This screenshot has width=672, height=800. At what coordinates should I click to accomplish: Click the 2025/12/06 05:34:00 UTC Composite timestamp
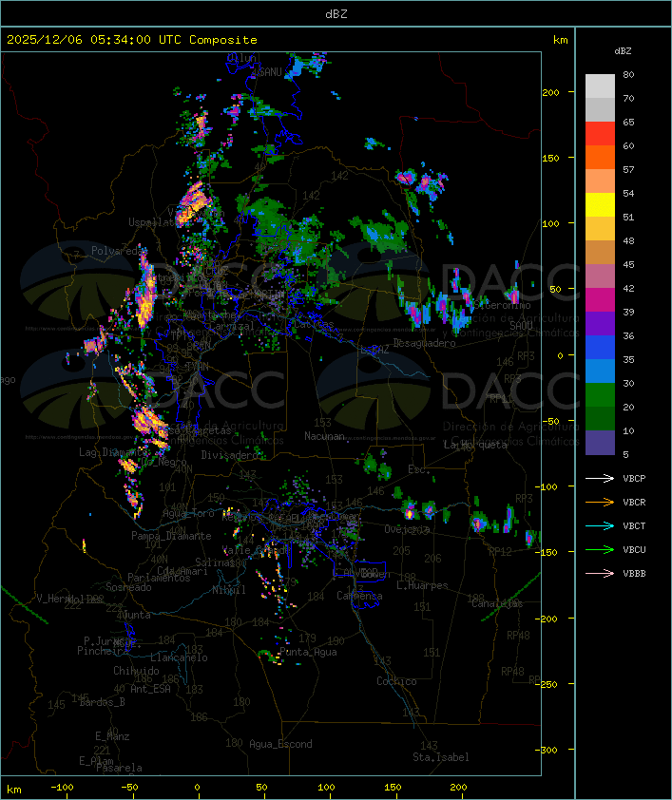pyautogui.click(x=132, y=40)
